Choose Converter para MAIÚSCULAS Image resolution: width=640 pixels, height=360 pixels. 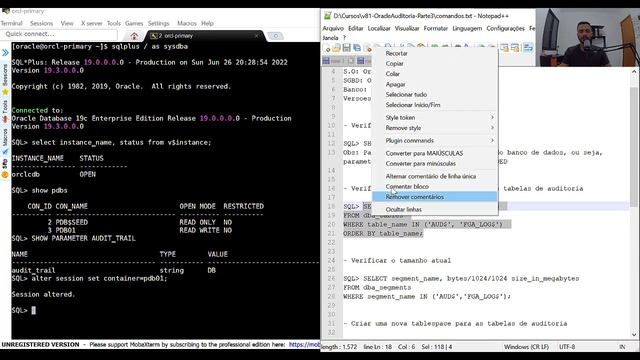[435, 153]
